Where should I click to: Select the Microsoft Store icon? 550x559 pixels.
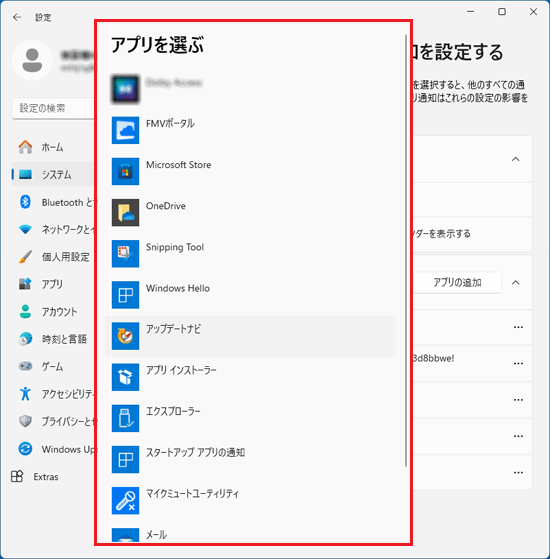tap(125, 171)
